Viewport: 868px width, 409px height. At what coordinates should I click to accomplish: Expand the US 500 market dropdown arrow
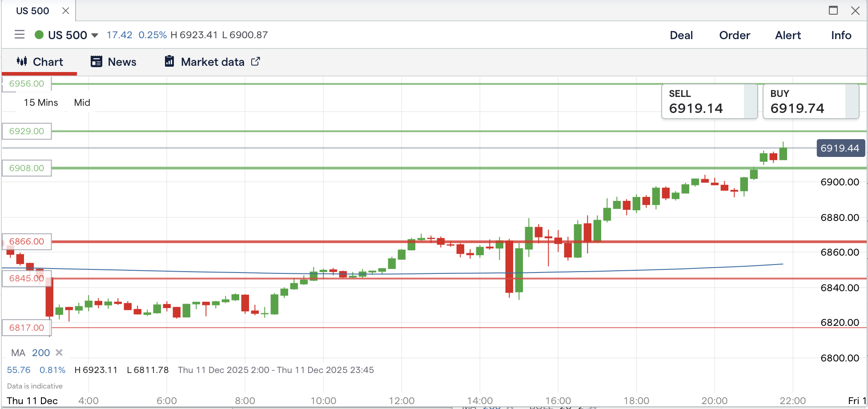[95, 36]
